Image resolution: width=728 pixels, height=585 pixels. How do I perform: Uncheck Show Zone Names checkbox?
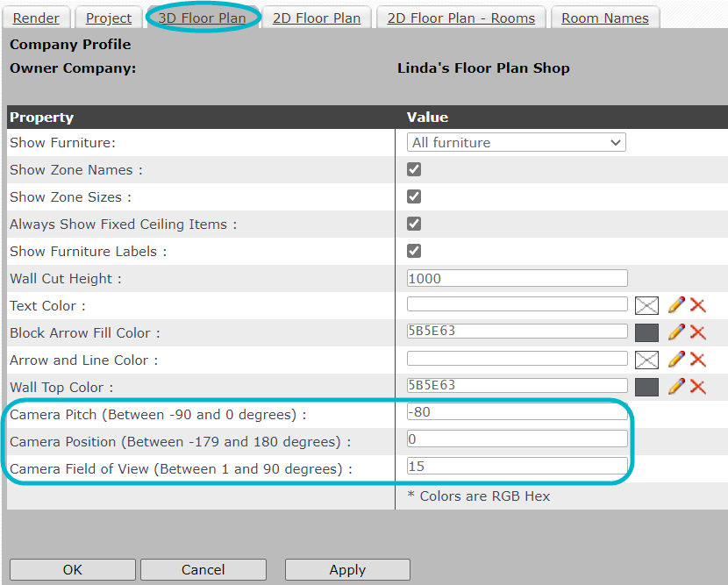(414, 169)
